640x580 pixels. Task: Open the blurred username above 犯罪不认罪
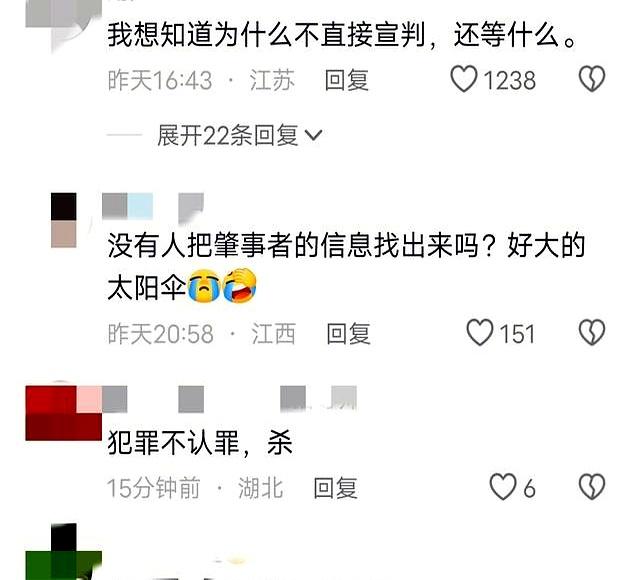pyautogui.click(x=229, y=399)
